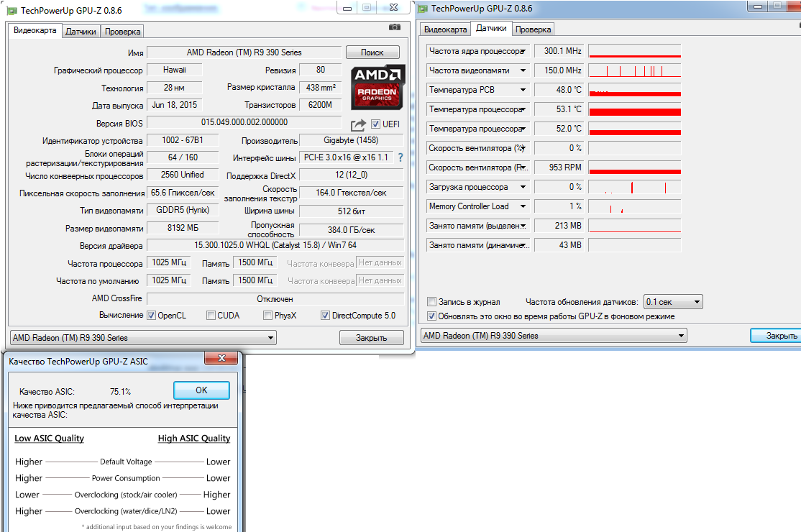
Task: Click the '2560 Unified' shaders value
Action: [x=183, y=175]
